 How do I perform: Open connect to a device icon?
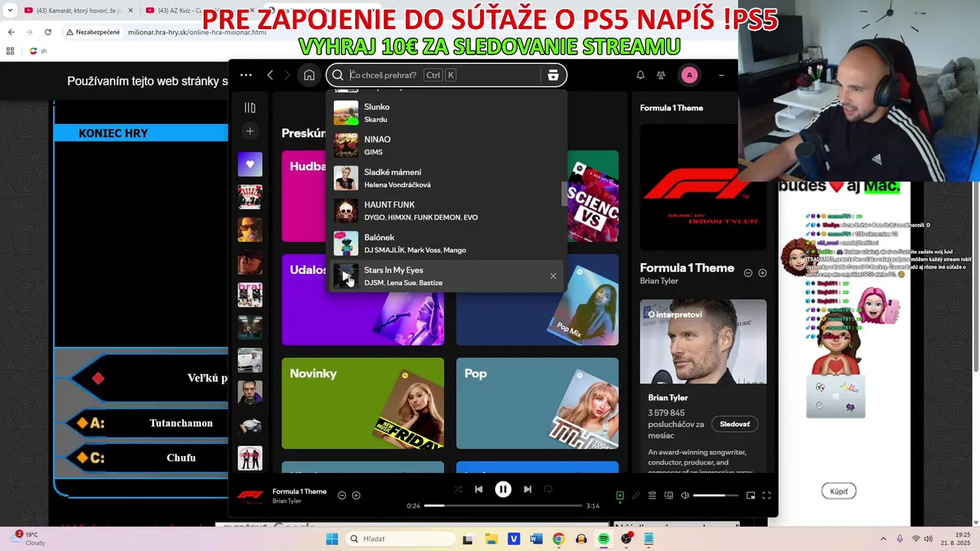click(668, 496)
